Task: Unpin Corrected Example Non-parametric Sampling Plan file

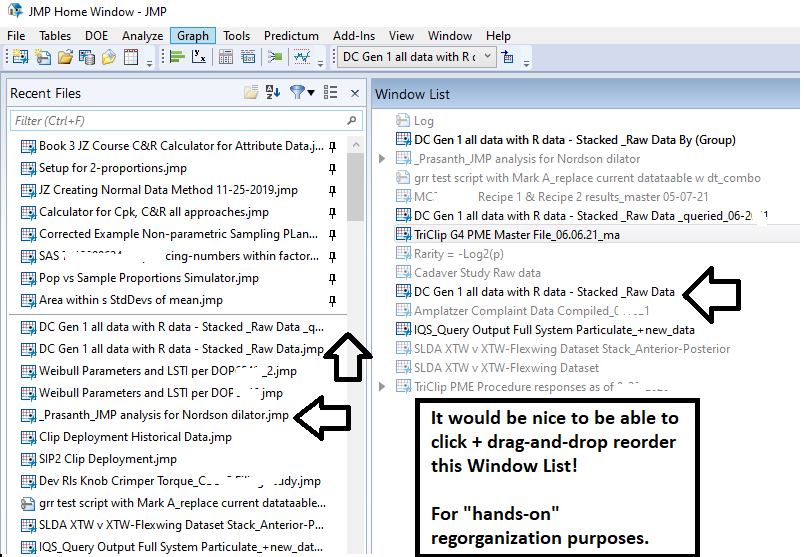Action: pyautogui.click(x=332, y=235)
